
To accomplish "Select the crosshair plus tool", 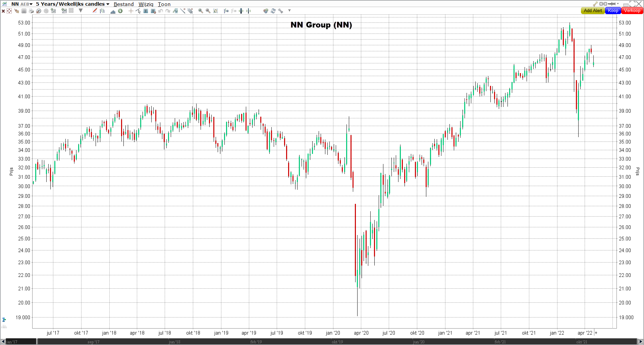I will (x=131, y=11).
